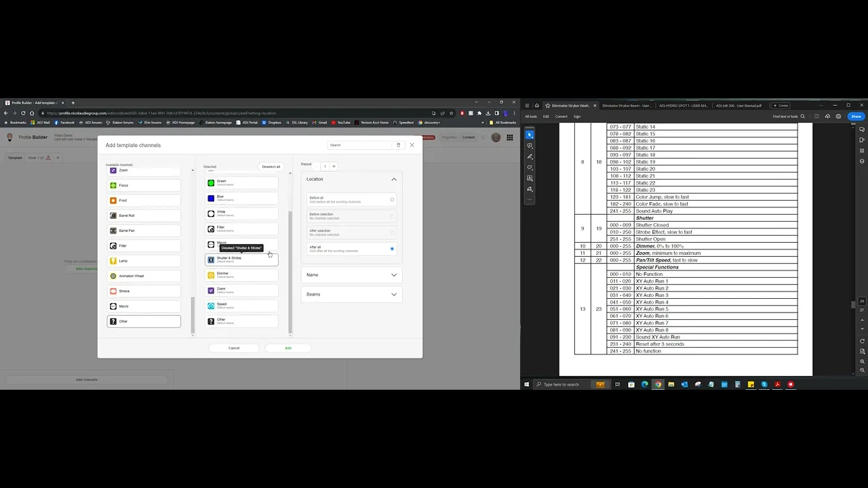Open Chrome from the Windows taskbar

[x=658, y=384]
